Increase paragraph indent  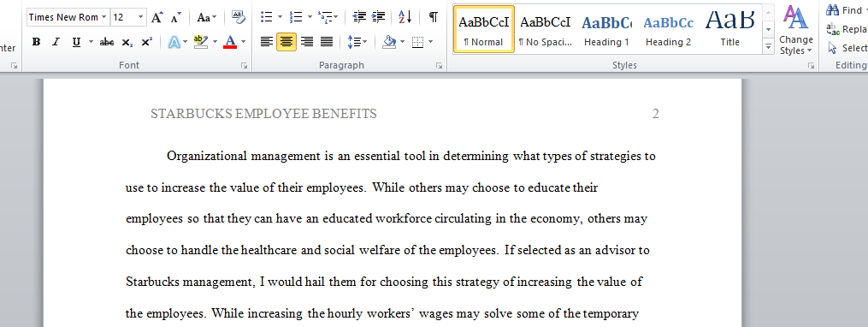(379, 17)
